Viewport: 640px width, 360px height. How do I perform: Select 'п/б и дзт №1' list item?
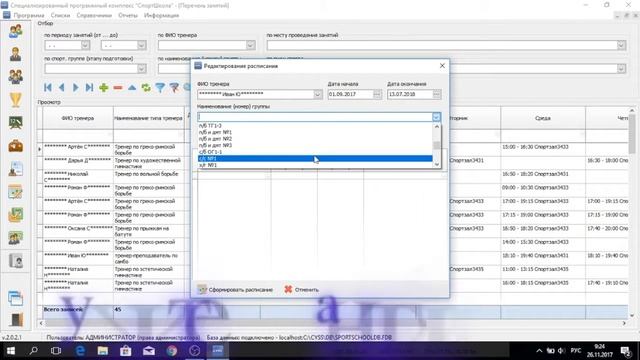(315, 132)
